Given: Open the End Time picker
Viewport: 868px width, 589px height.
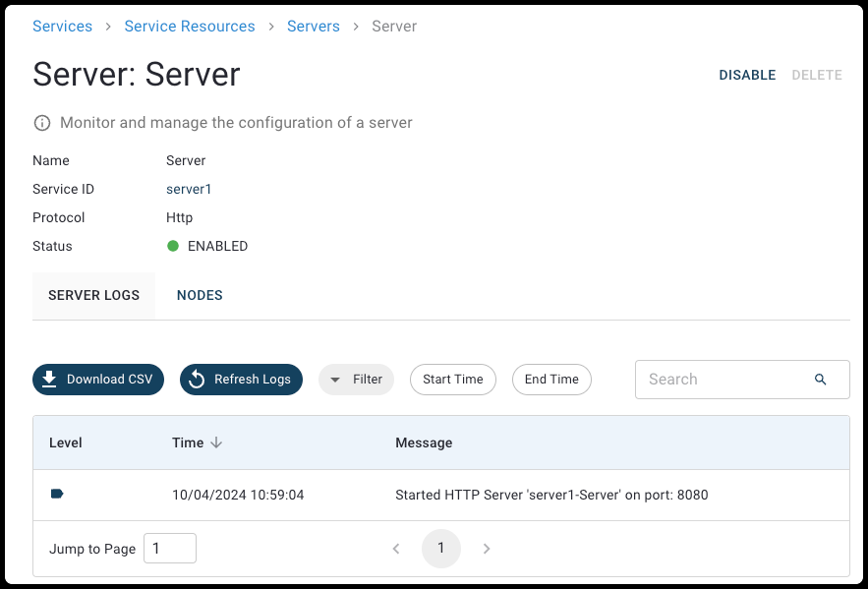Looking at the screenshot, I should pyautogui.click(x=551, y=380).
